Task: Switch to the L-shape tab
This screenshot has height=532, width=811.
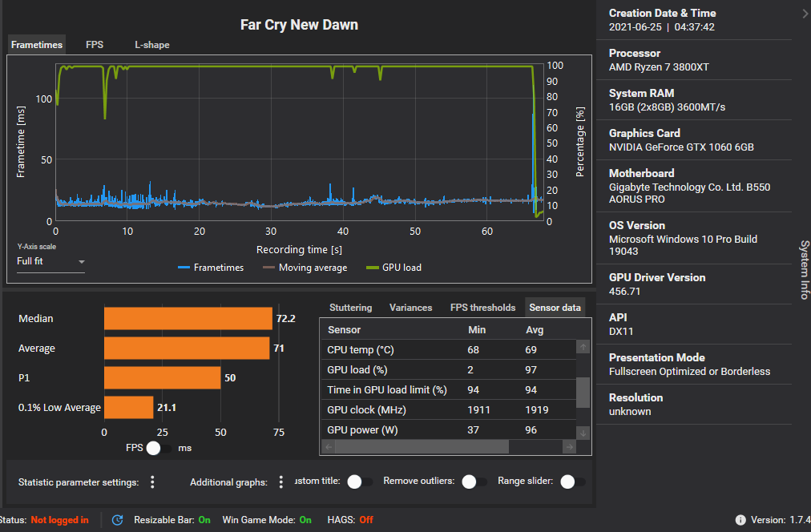Action: coord(152,45)
